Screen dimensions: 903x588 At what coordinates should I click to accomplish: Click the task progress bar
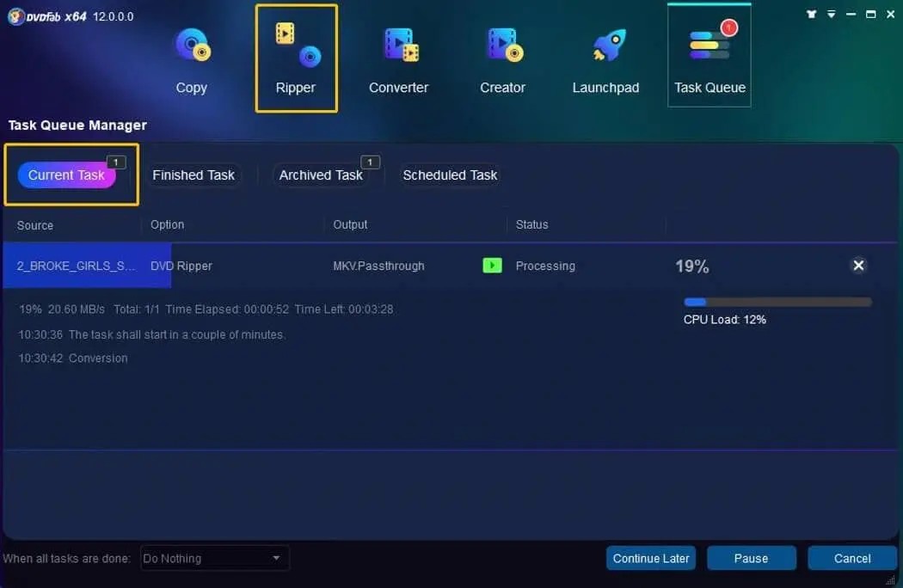pyautogui.click(x=777, y=301)
